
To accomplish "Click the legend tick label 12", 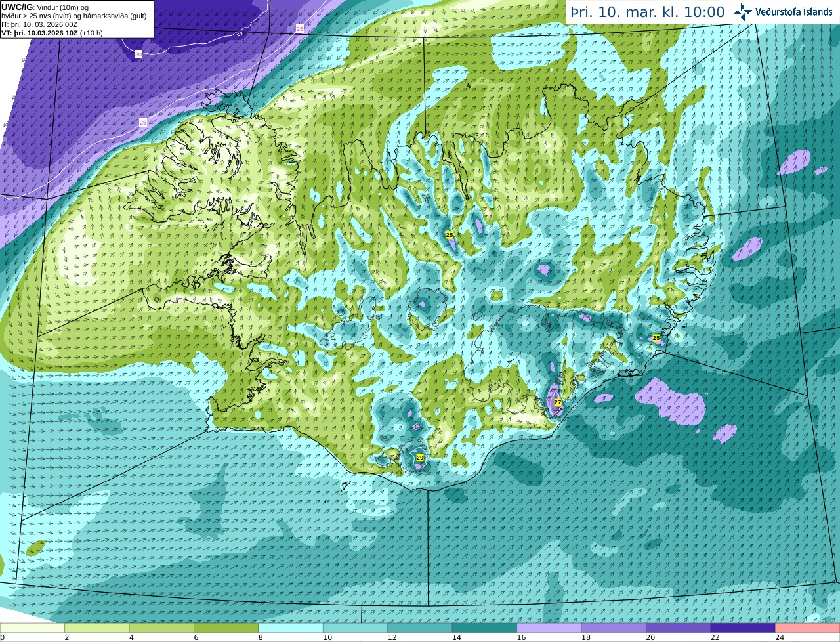I will coord(392,637).
